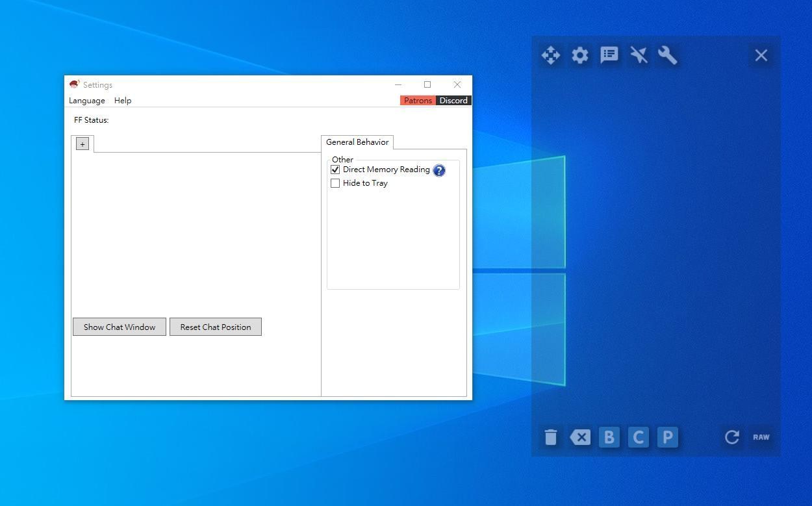Click the Show Chat Window button
The width and height of the screenshot is (812, 506).
tap(120, 327)
